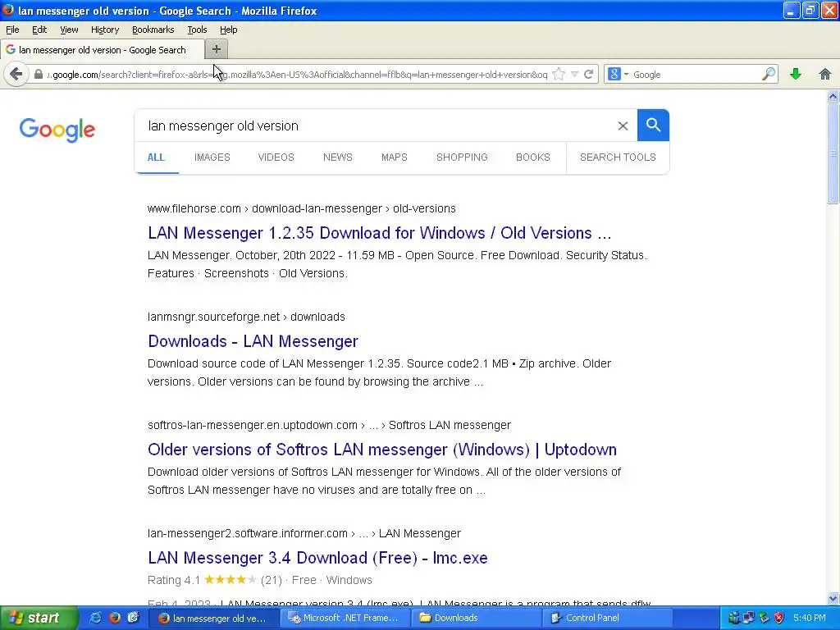
Task: Click the scrollbar up arrow
Action: click(x=833, y=97)
